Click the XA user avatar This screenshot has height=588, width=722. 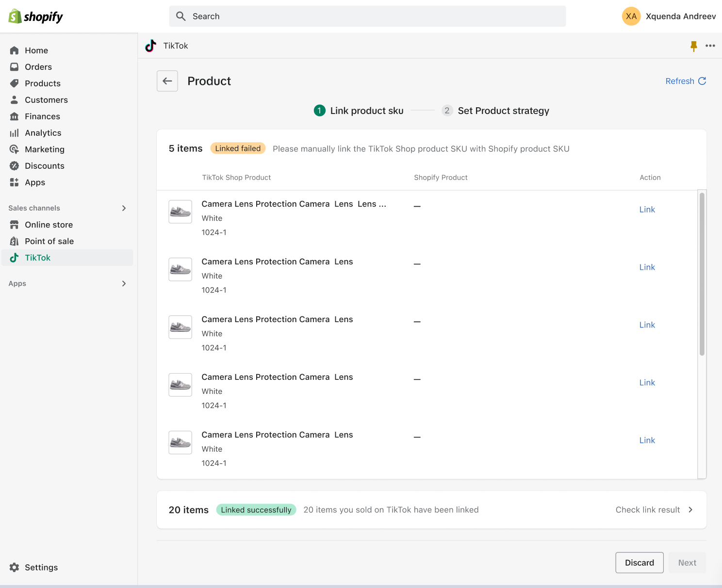(x=631, y=16)
